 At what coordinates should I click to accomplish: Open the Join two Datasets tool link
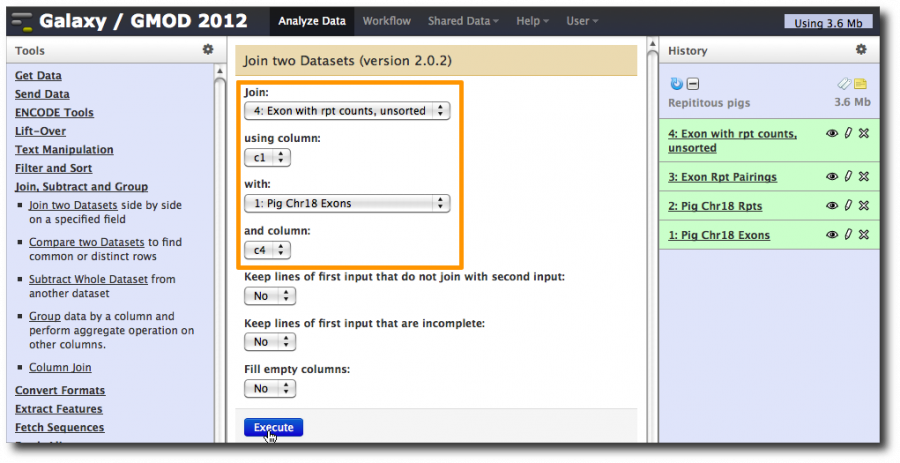pos(73,205)
